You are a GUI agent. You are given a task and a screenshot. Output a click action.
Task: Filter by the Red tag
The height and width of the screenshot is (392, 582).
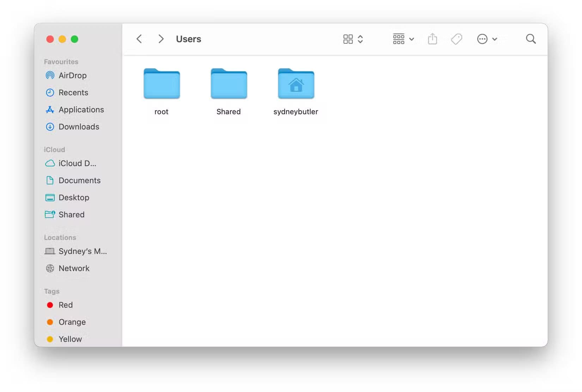tap(65, 305)
